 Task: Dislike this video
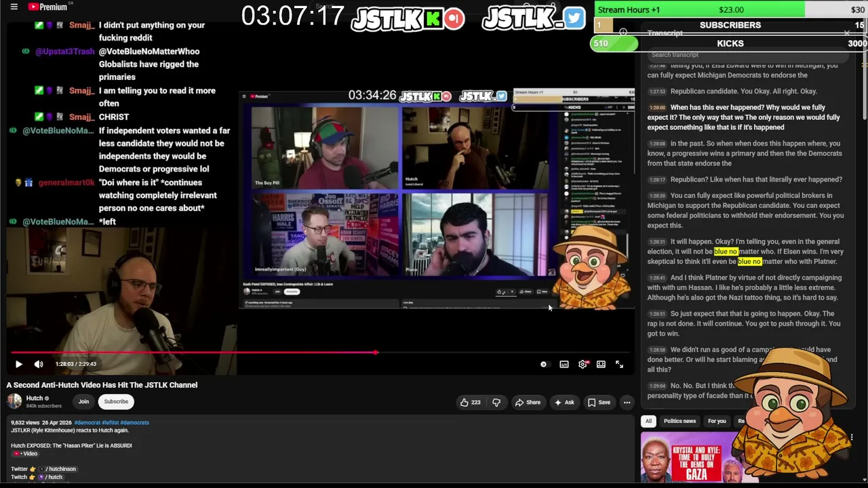coord(496,403)
